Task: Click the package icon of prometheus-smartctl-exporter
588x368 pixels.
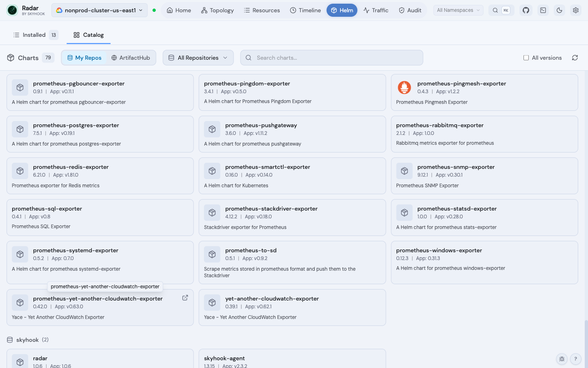Action: (x=212, y=171)
